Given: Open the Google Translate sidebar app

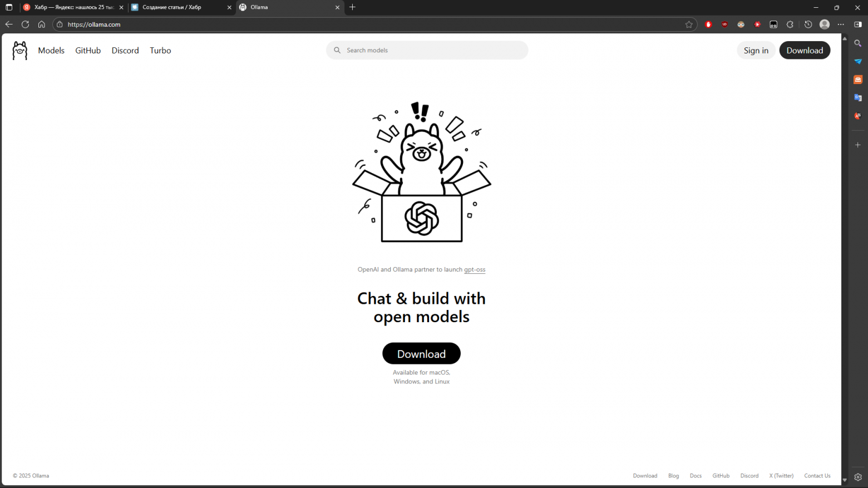Looking at the screenshot, I should click(858, 98).
